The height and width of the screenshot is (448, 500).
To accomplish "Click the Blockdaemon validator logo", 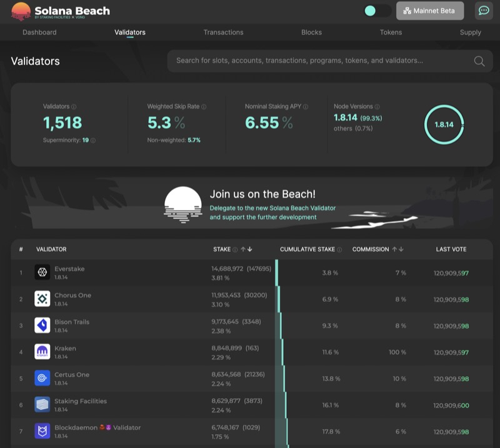I will [x=42, y=431].
